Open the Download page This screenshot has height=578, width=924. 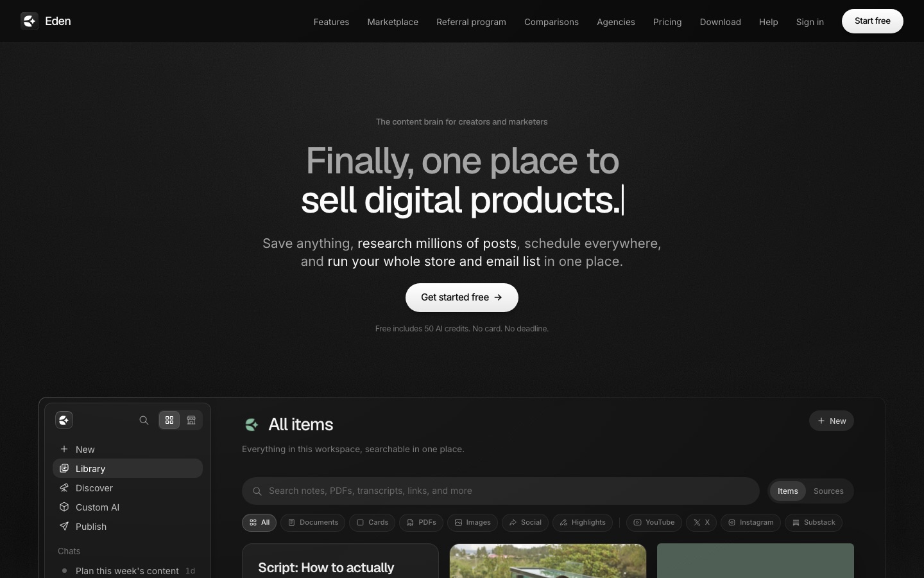(x=720, y=22)
